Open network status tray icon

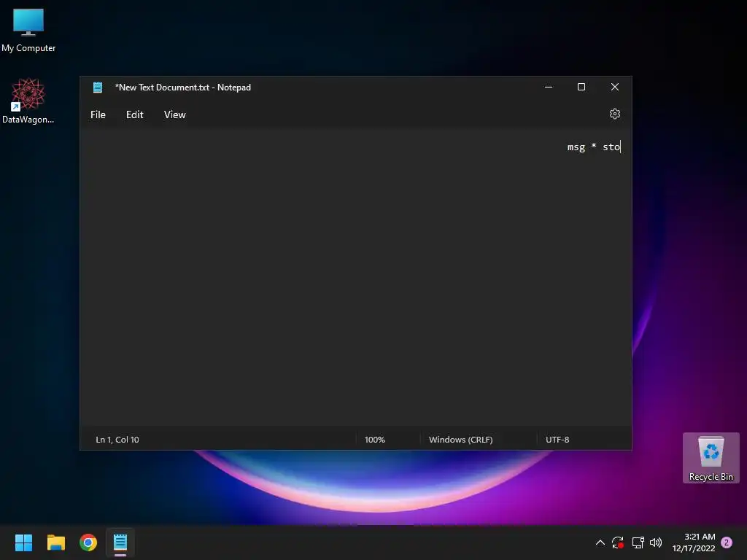point(638,542)
